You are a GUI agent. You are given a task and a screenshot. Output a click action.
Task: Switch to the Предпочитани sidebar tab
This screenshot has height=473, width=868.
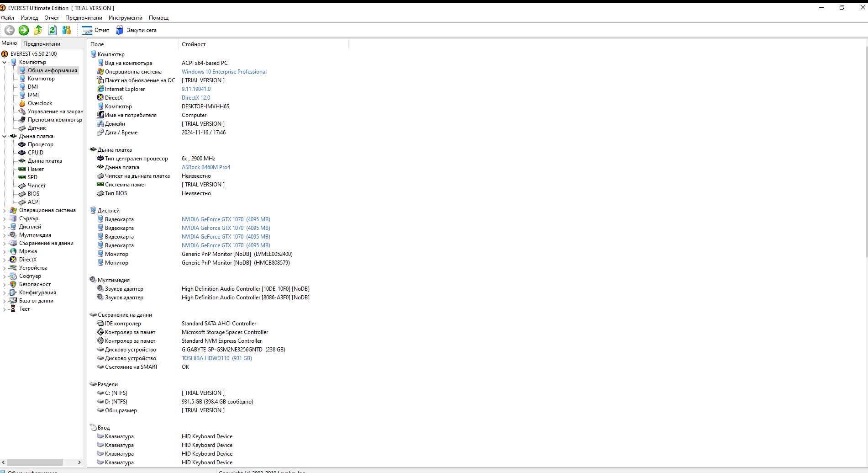[x=42, y=43]
